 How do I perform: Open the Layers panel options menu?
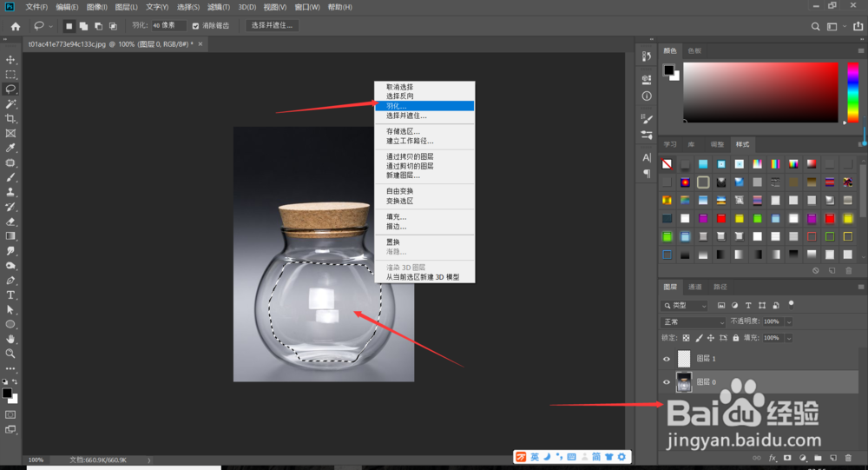861,287
